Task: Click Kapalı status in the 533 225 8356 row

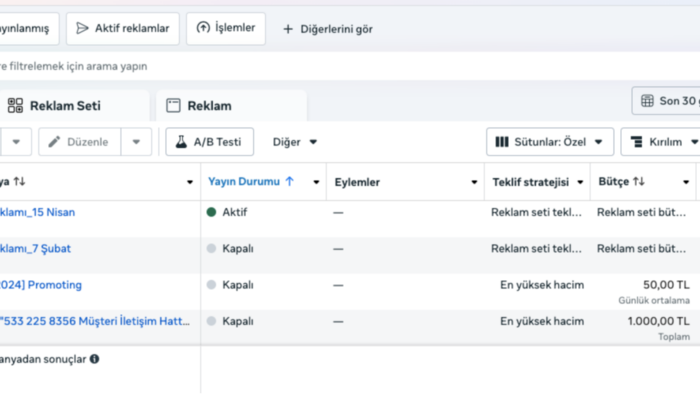Action: (x=238, y=321)
